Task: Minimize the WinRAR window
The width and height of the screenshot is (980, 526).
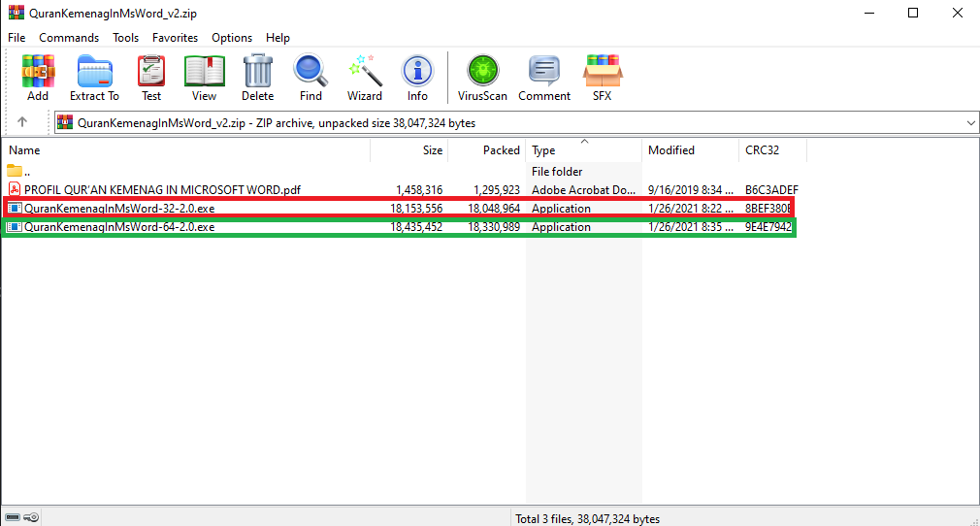Action: (868, 13)
